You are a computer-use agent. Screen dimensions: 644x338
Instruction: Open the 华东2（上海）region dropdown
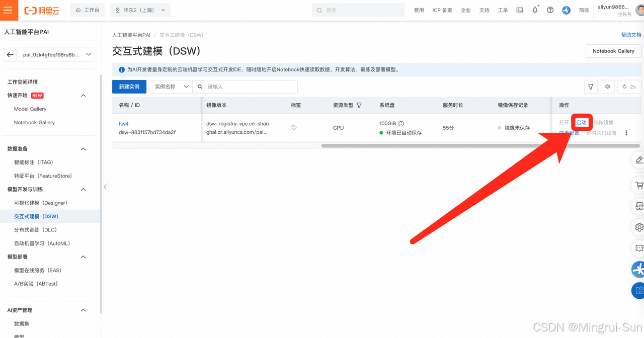(140, 10)
